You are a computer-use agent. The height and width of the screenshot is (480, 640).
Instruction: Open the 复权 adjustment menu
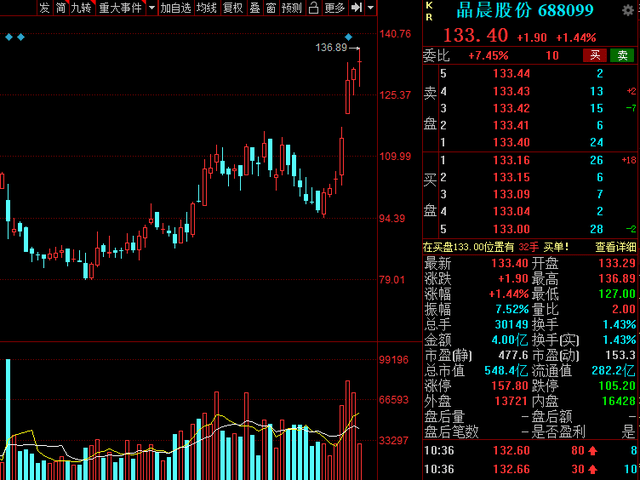233,7
